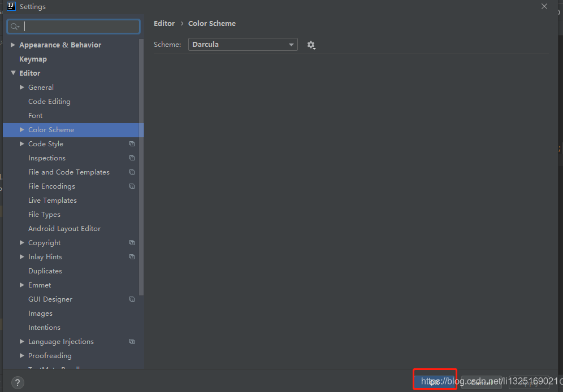Open Font settings
This screenshot has height=392, width=563.
[x=35, y=115]
